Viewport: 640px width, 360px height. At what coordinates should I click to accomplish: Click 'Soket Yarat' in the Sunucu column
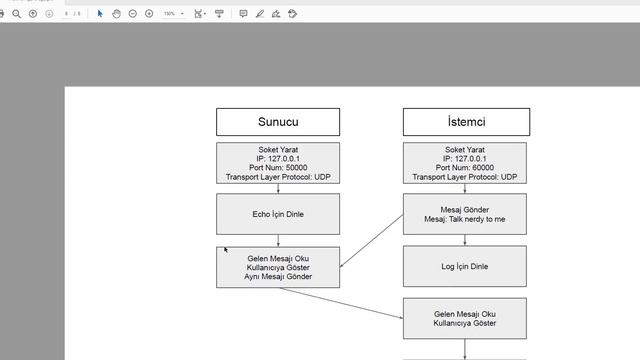(278, 150)
